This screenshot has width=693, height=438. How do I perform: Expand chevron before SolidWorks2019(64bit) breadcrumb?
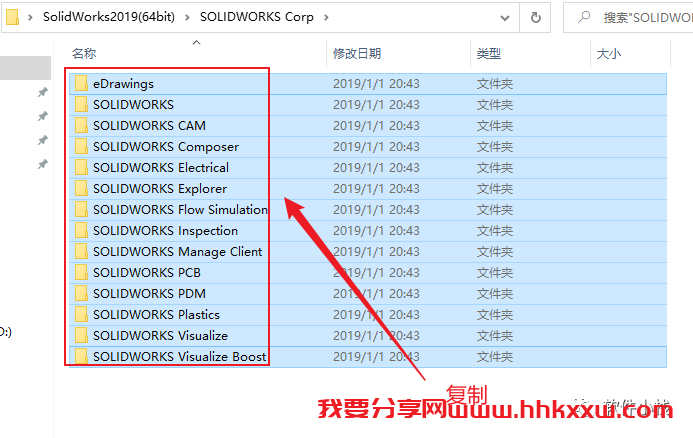pyautogui.click(x=30, y=17)
